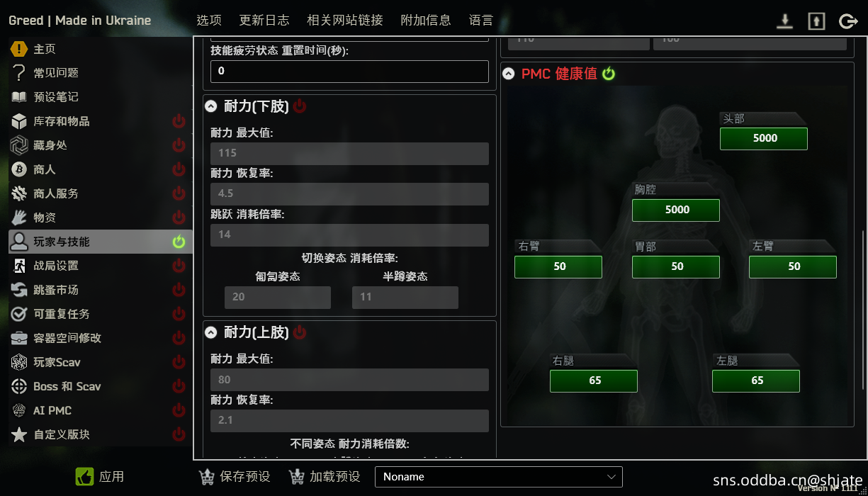Open the 主页 home warning icon
The width and height of the screenshot is (868, 496).
(19, 49)
